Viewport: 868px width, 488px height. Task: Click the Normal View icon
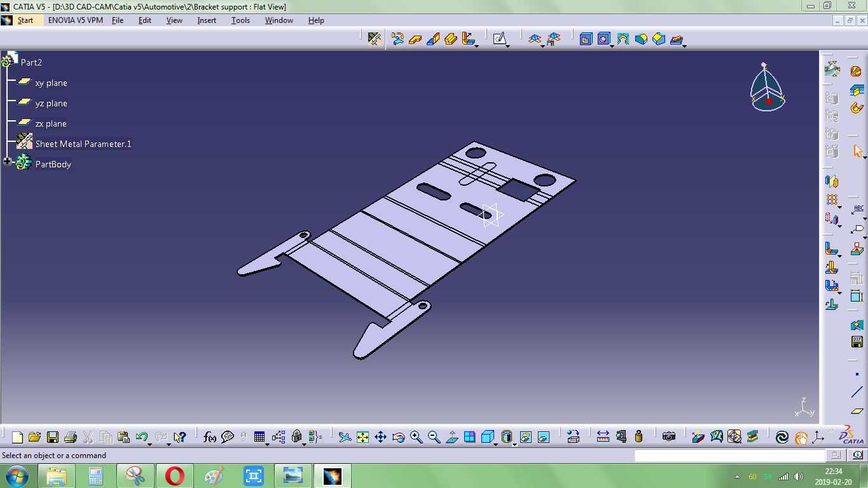451,437
